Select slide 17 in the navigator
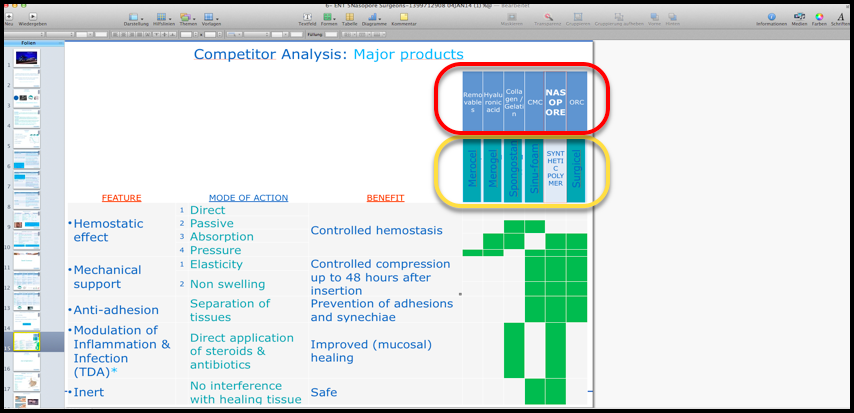Image resolution: width=854 pixels, height=413 pixels. (28, 381)
